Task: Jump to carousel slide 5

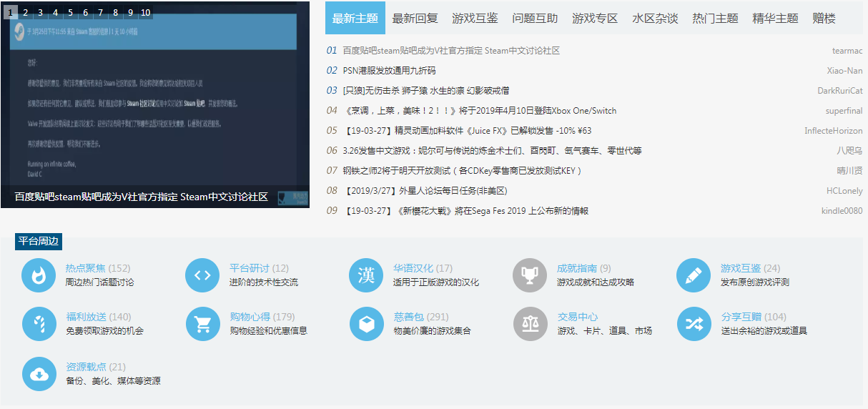Action: [x=71, y=12]
